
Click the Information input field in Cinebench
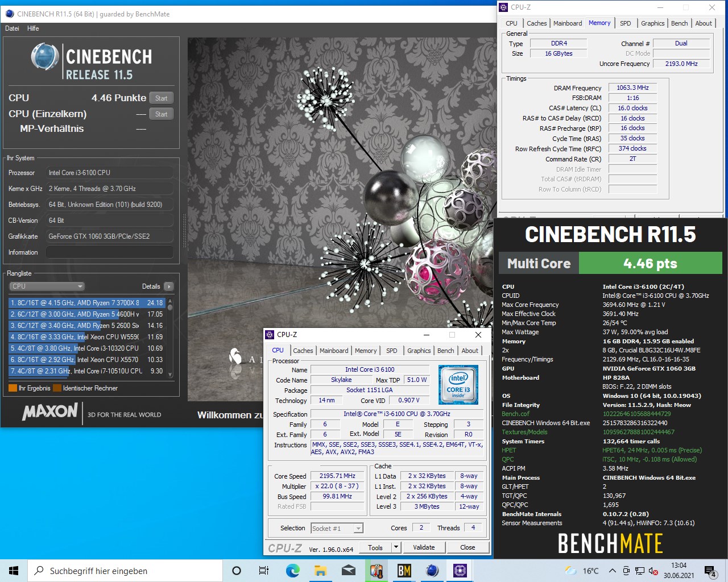pyautogui.click(x=110, y=252)
